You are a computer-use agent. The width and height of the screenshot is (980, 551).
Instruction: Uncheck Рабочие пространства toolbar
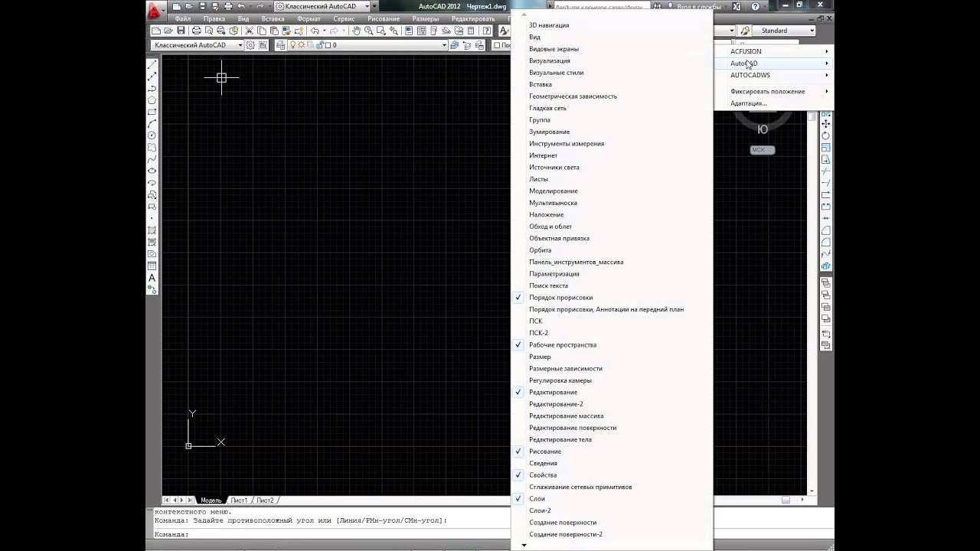point(611,344)
